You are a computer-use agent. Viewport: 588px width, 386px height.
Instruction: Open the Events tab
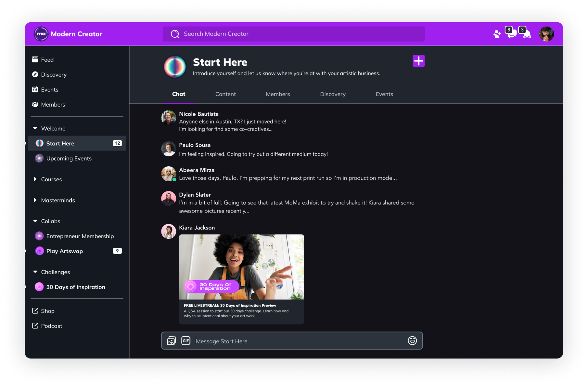384,94
